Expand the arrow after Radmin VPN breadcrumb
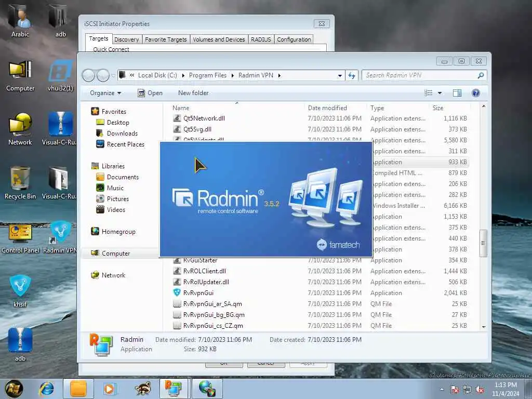532x399 pixels. pyautogui.click(x=280, y=75)
